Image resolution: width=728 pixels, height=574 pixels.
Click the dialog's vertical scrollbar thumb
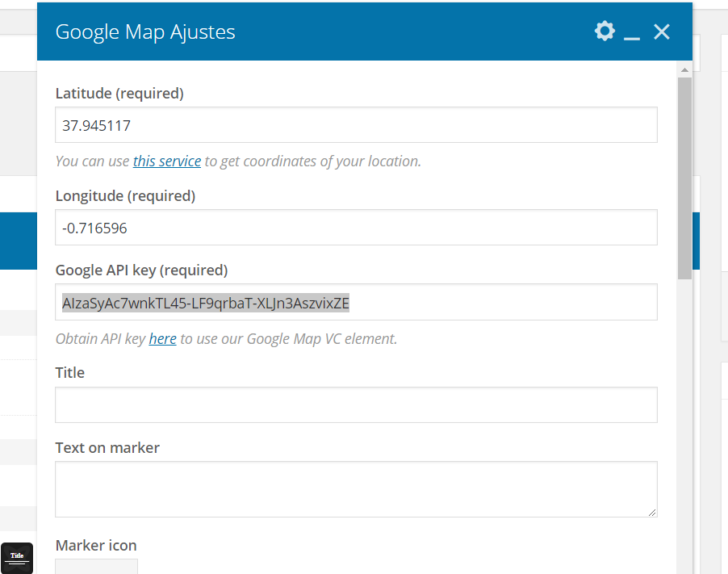click(684, 178)
